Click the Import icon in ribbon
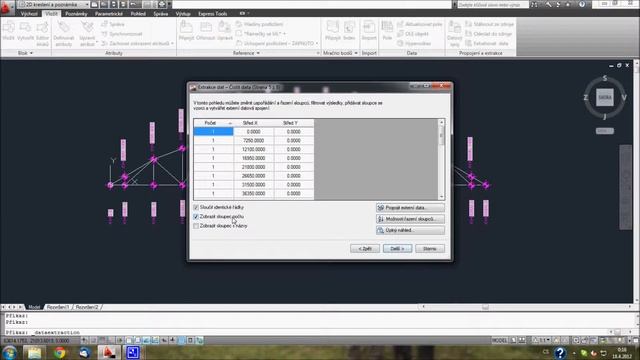This screenshot has height=360, width=640. (369, 31)
